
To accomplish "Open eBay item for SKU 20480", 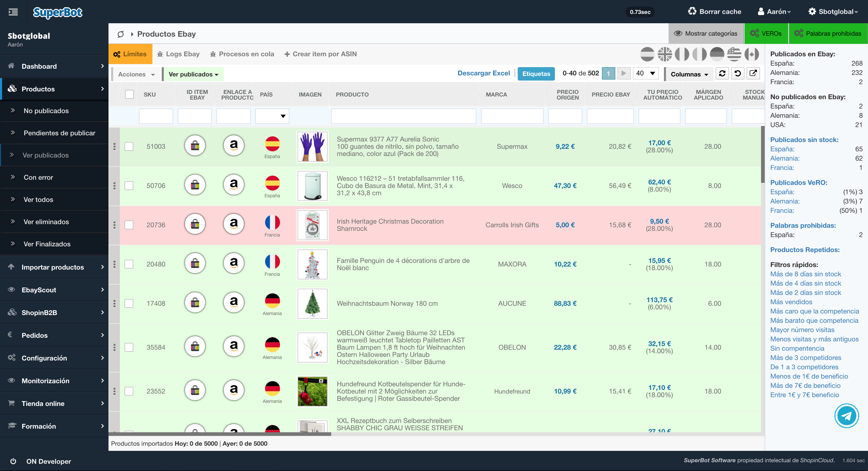I will point(195,263).
